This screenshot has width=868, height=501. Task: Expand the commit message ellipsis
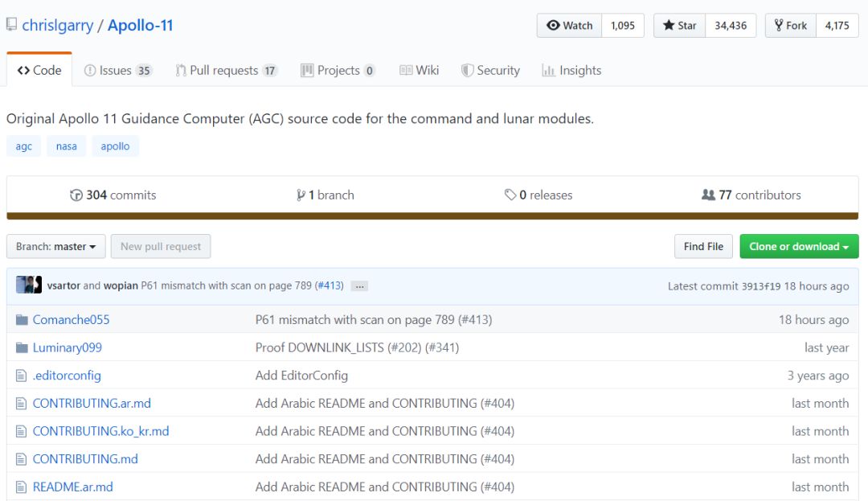[x=359, y=286]
